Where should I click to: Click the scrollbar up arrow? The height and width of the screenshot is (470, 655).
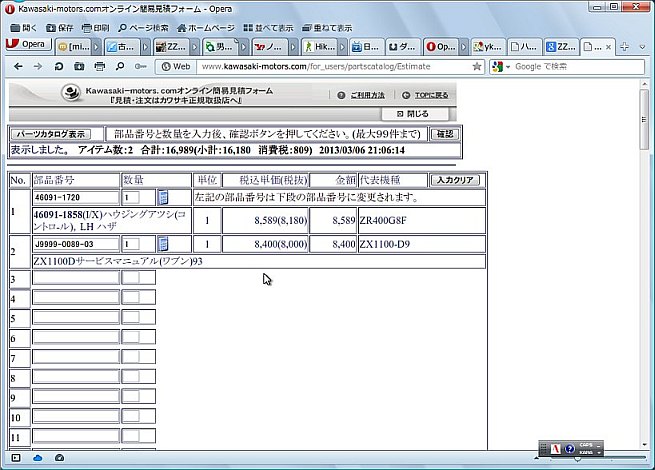(x=644, y=84)
